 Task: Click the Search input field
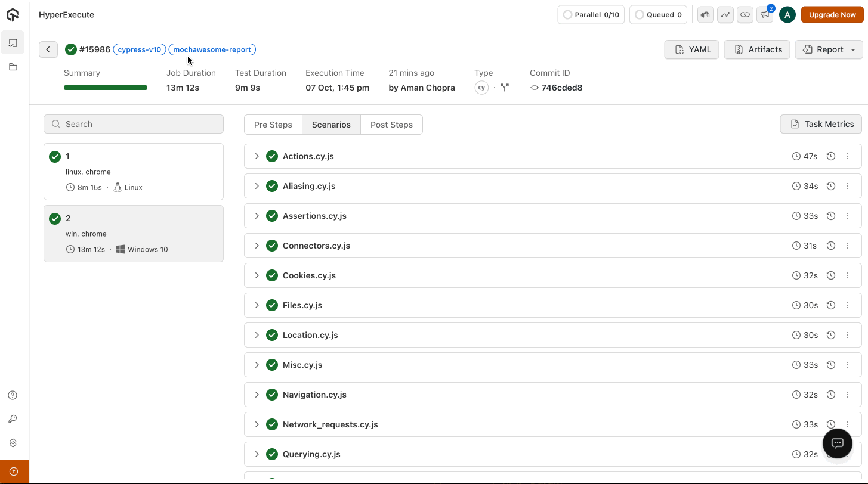click(134, 124)
